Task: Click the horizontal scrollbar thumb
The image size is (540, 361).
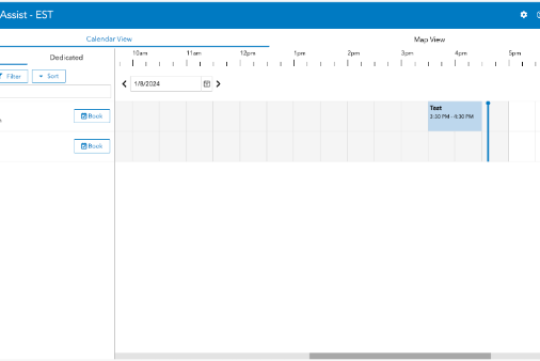Action: (400, 356)
